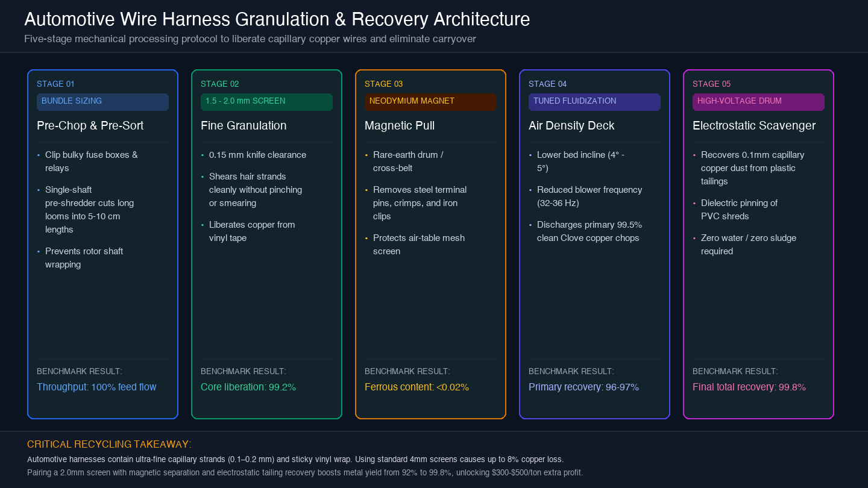Click Primary recovery: 96-97% benchmark
The height and width of the screenshot is (488, 868).
click(x=583, y=387)
